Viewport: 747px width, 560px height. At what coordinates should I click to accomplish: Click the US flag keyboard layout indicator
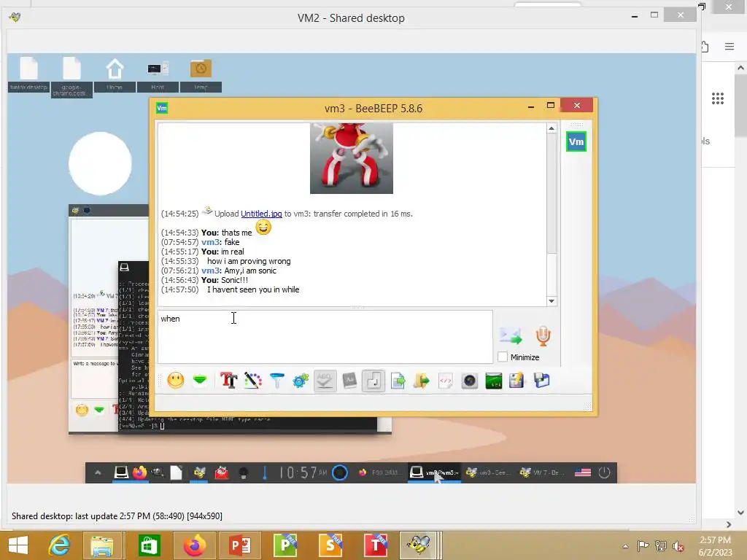click(583, 472)
